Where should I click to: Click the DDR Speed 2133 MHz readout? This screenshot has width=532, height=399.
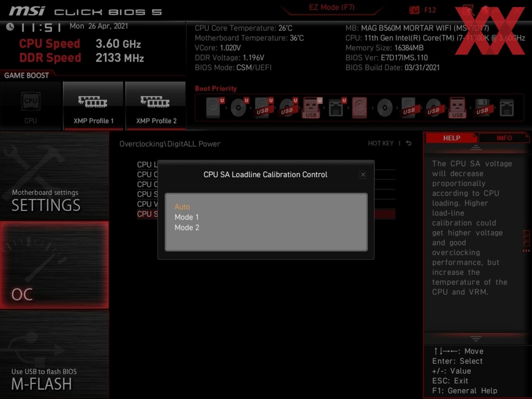[82, 58]
